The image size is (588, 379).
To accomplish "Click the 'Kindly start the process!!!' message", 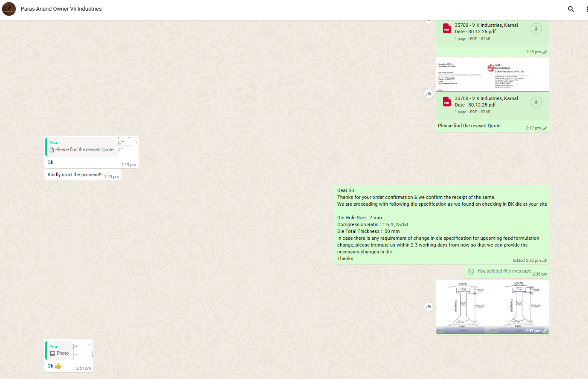I will pyautogui.click(x=75, y=175).
